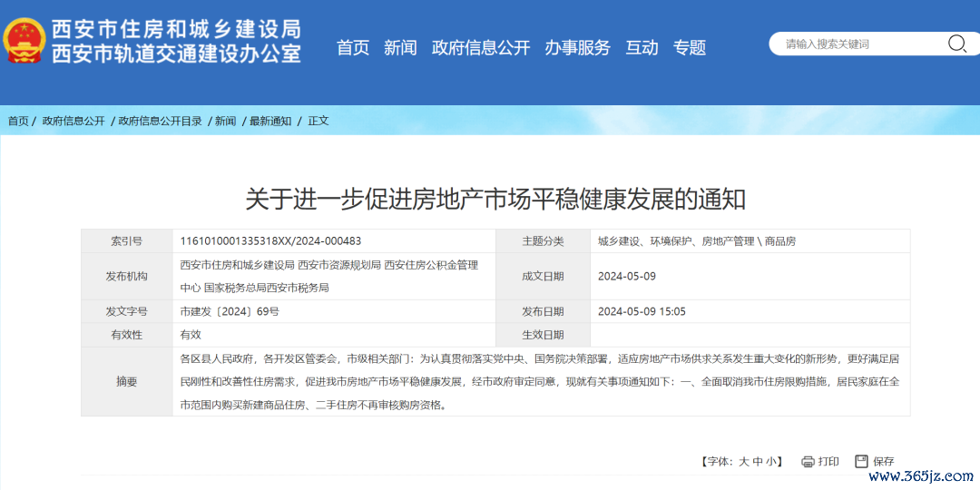980x490 pixels.
Task: Set font size to 中
Action: click(x=757, y=462)
